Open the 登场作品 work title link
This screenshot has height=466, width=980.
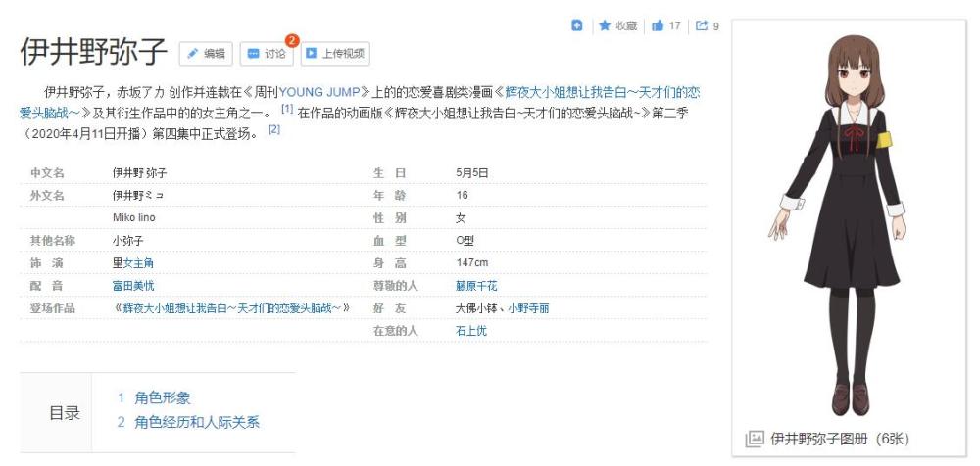click(x=232, y=308)
